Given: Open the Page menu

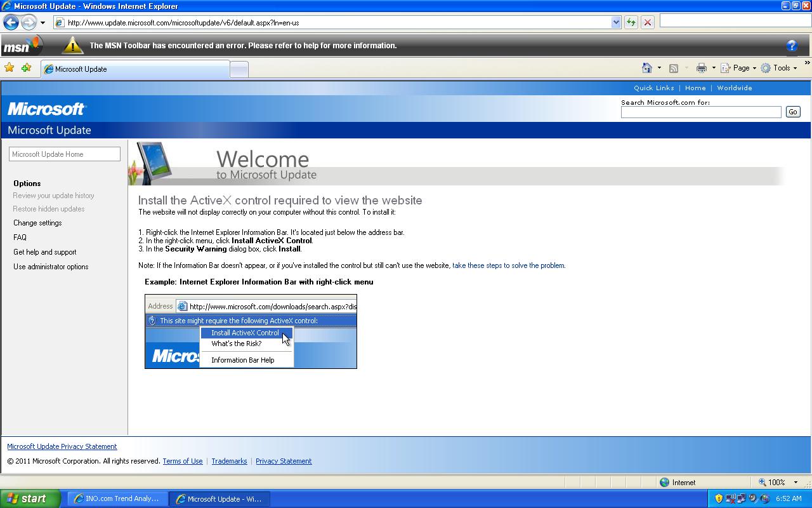Looking at the screenshot, I should (x=738, y=68).
